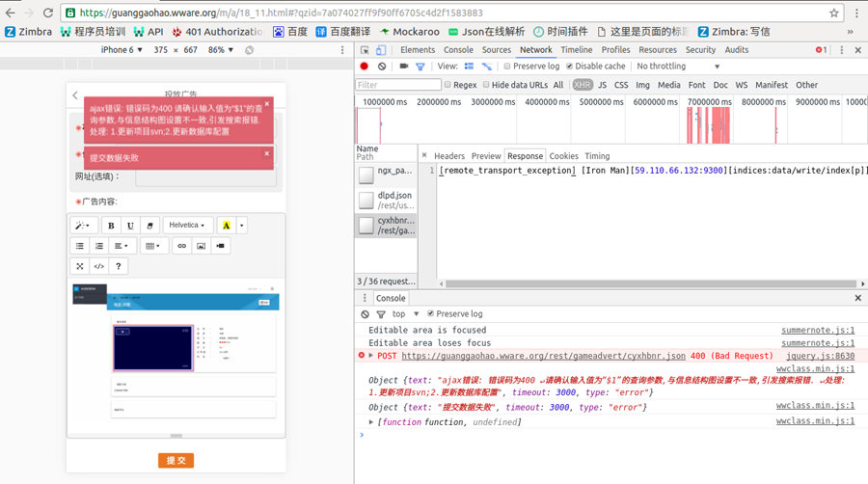Insert a link using chain icon
Screen dimensions: 868x484
point(181,246)
